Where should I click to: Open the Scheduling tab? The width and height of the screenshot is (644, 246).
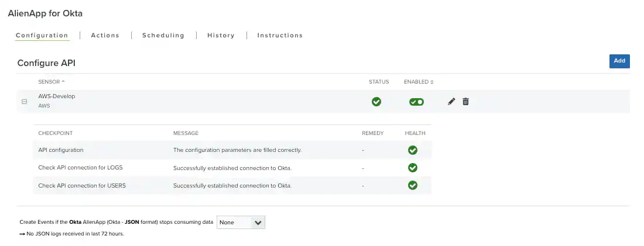click(163, 36)
